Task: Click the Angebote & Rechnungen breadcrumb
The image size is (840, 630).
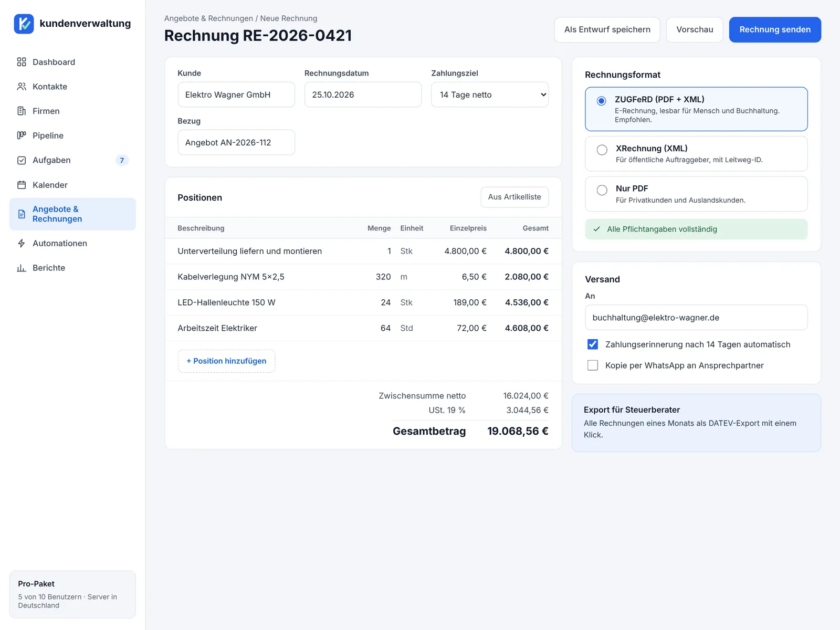Action: (x=208, y=18)
